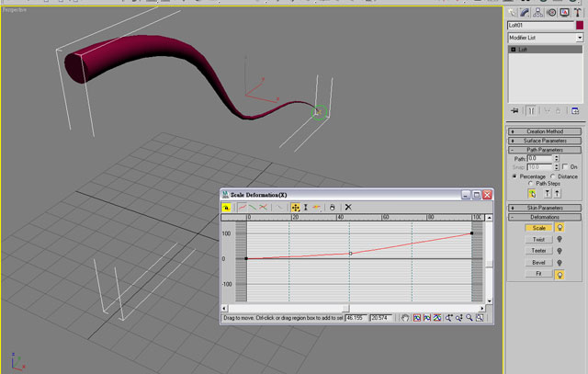Screen dimensions: 588x374
Task: Select Display X Axis curve button
Action: click(x=243, y=208)
